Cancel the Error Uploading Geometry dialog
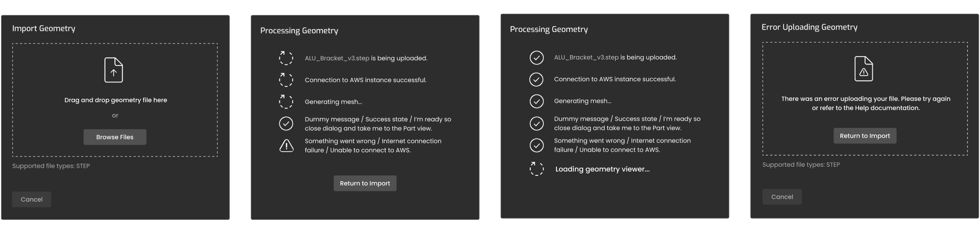Image resolution: width=980 pixels, height=234 pixels. click(782, 197)
